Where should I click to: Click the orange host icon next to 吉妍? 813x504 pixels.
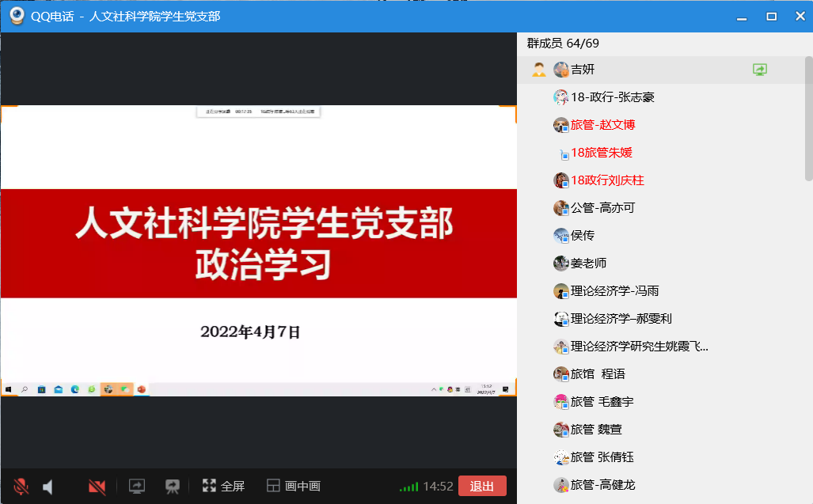[x=538, y=70]
